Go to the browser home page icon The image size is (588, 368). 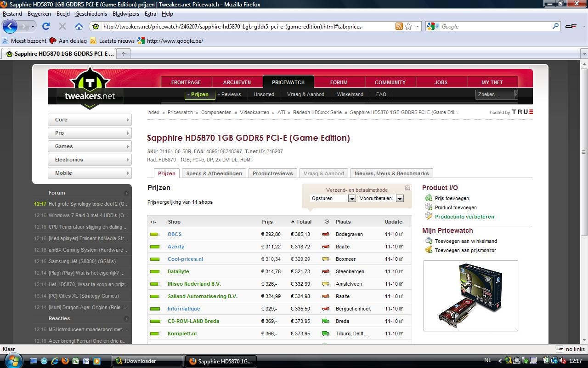pos(79,26)
